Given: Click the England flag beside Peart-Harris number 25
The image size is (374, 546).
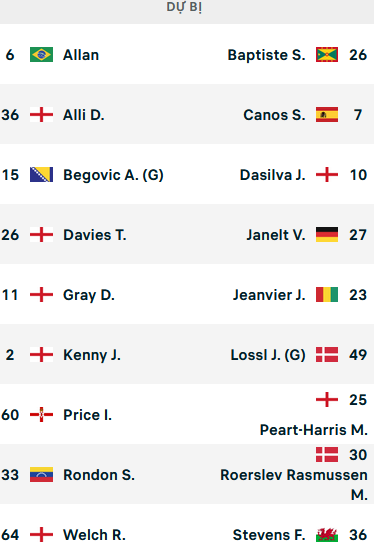Looking at the screenshot, I should tap(327, 399).
